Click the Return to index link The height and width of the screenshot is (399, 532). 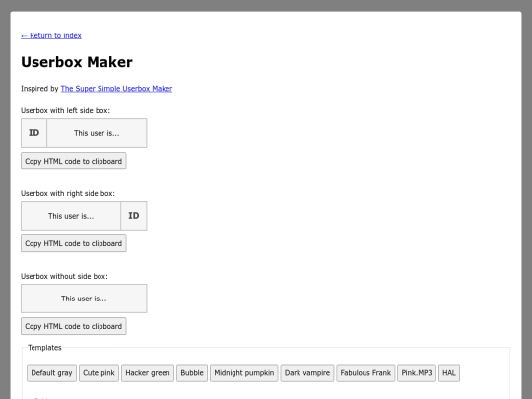[51, 35]
